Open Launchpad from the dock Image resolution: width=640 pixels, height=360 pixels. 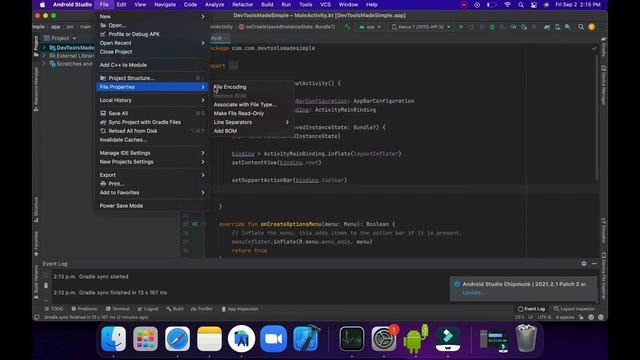145,339
